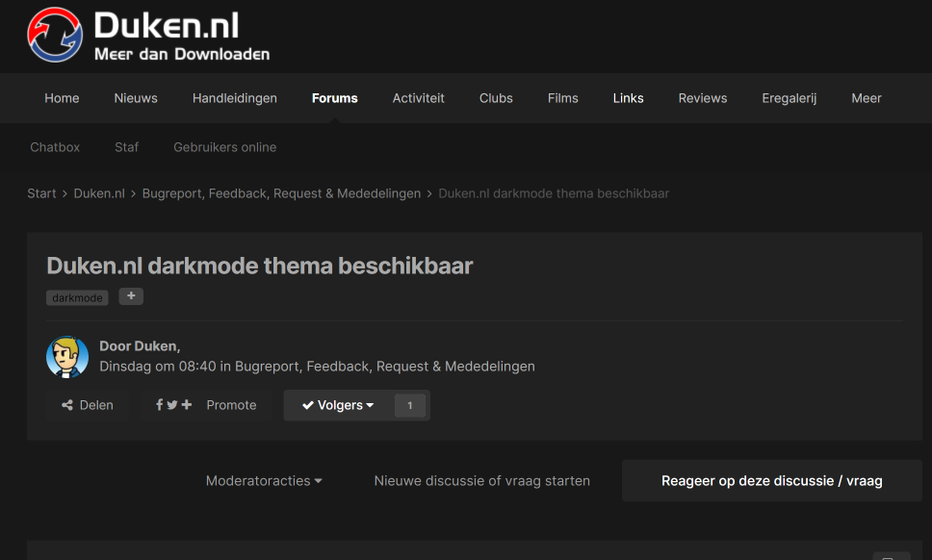Open the Home menu item

coord(62,98)
